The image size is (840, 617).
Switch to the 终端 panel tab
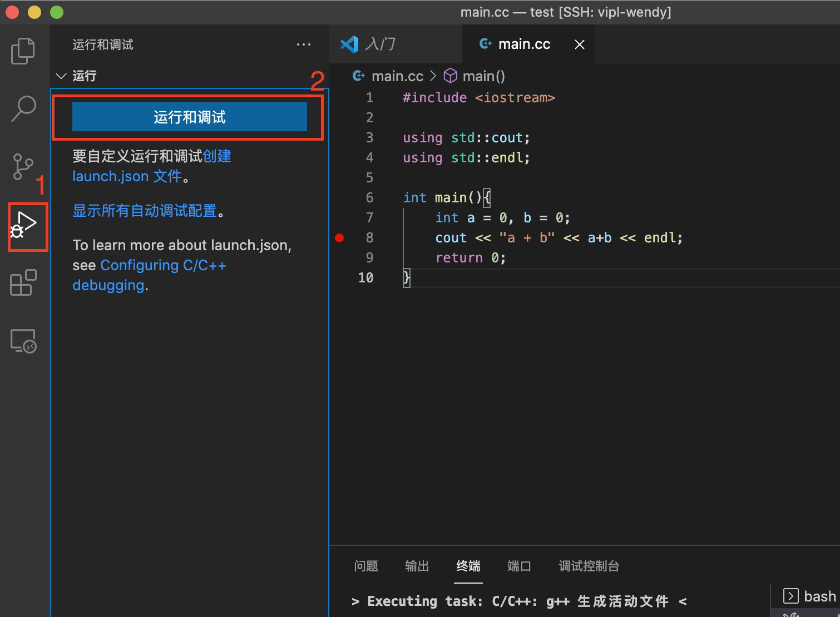(x=468, y=566)
